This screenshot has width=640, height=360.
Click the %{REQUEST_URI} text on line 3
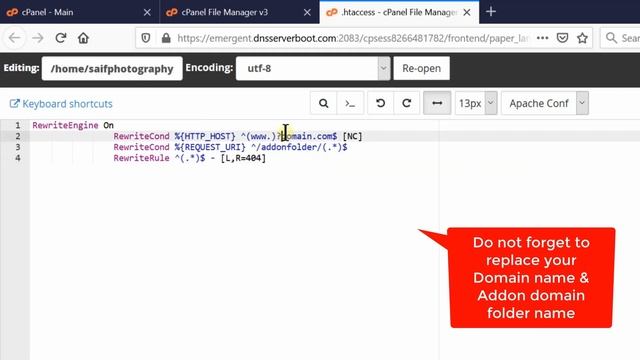[210, 147]
